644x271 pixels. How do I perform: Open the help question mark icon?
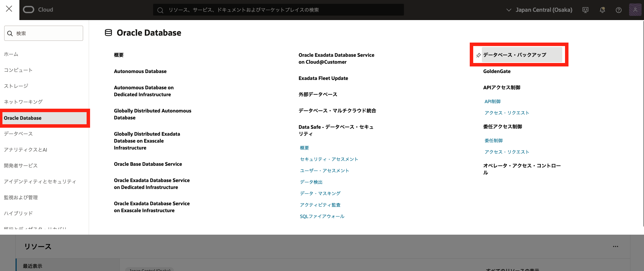619,10
